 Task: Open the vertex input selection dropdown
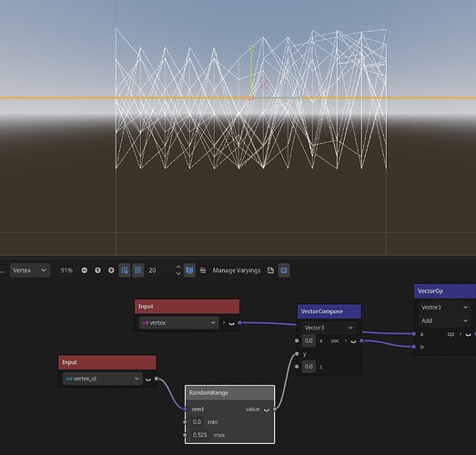pyautogui.click(x=178, y=323)
